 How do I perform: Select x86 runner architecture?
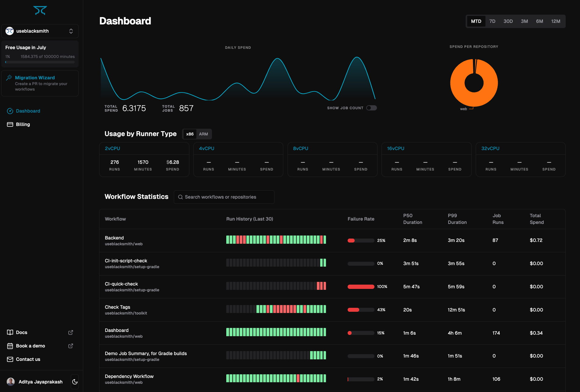click(x=190, y=134)
